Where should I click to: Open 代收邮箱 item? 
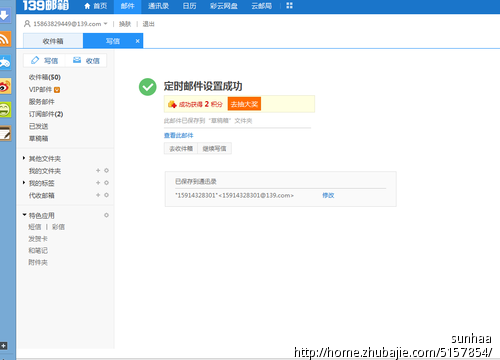(x=42, y=195)
